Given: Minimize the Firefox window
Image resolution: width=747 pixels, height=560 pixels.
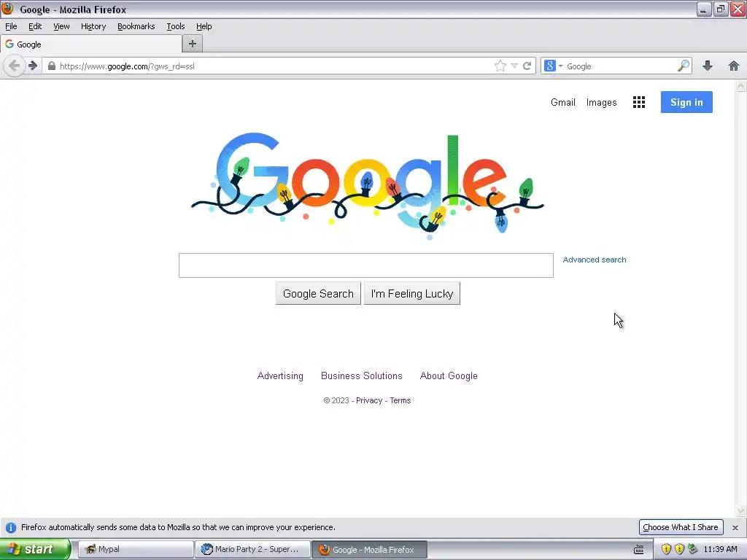Looking at the screenshot, I should (x=704, y=9).
